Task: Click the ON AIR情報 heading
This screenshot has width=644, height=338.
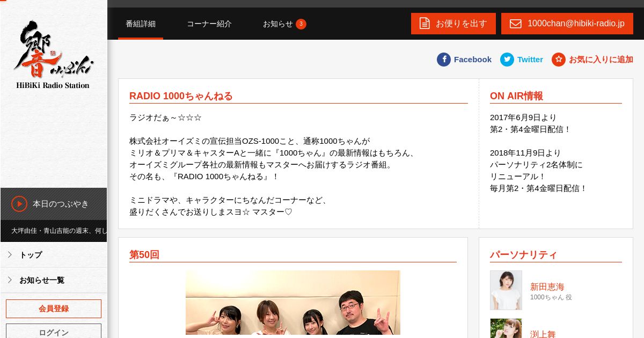Action: pos(516,96)
